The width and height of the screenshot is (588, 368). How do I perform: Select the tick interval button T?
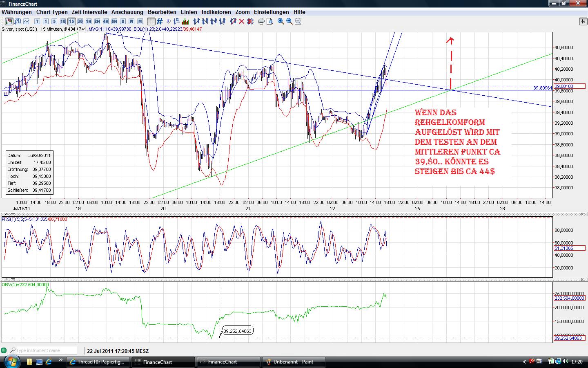point(37,21)
